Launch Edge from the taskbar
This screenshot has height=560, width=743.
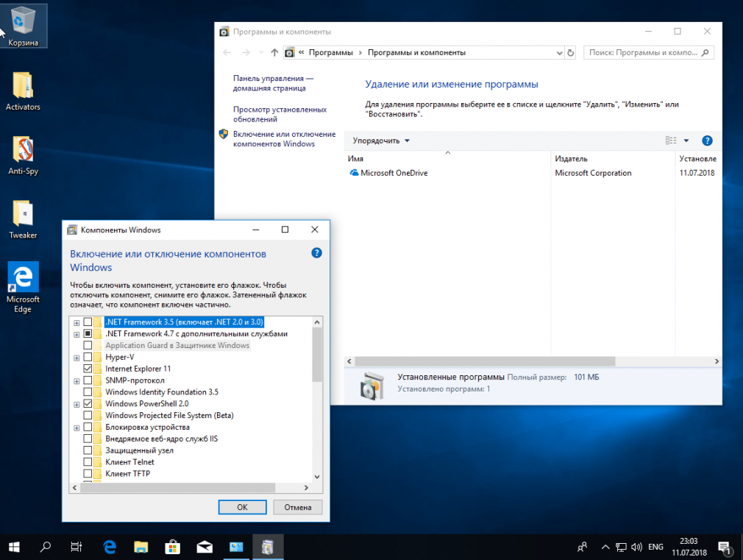click(x=110, y=547)
